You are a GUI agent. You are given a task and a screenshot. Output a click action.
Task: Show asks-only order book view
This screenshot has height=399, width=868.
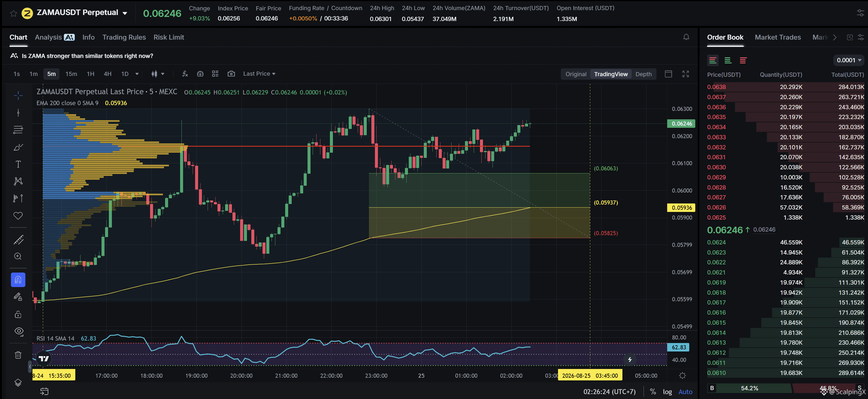pos(743,60)
